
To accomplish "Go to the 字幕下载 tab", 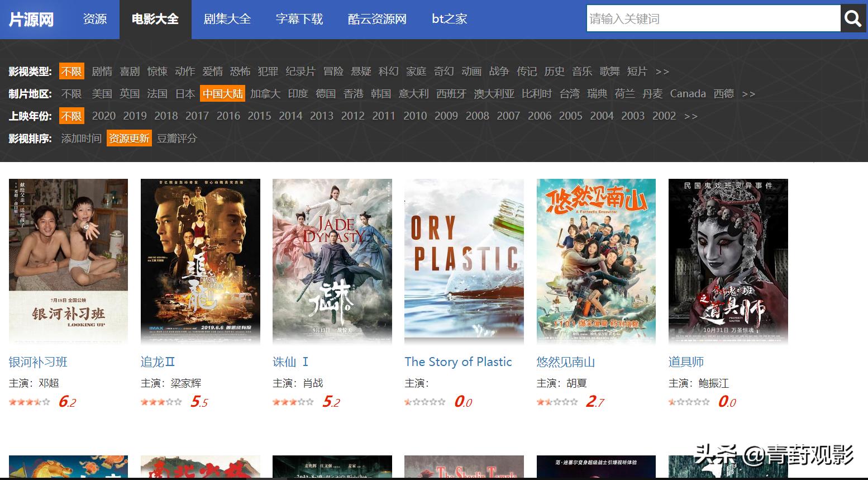I will click(299, 19).
